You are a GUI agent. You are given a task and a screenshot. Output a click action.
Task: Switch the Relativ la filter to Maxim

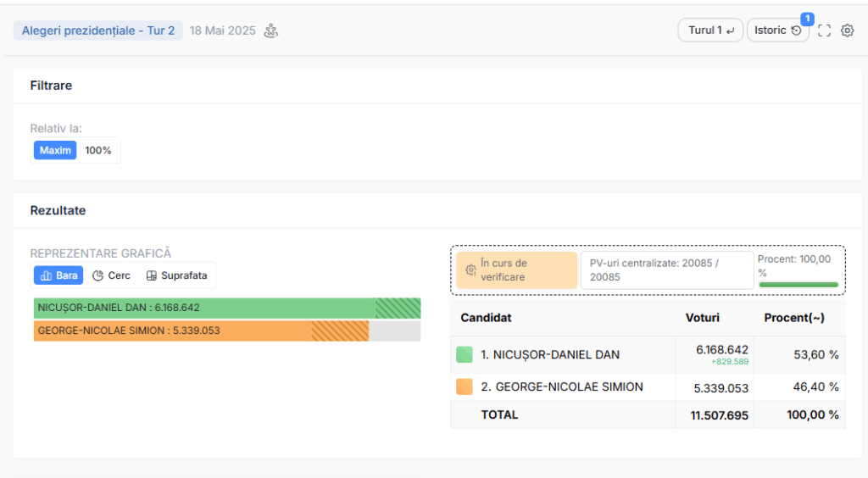tap(55, 150)
